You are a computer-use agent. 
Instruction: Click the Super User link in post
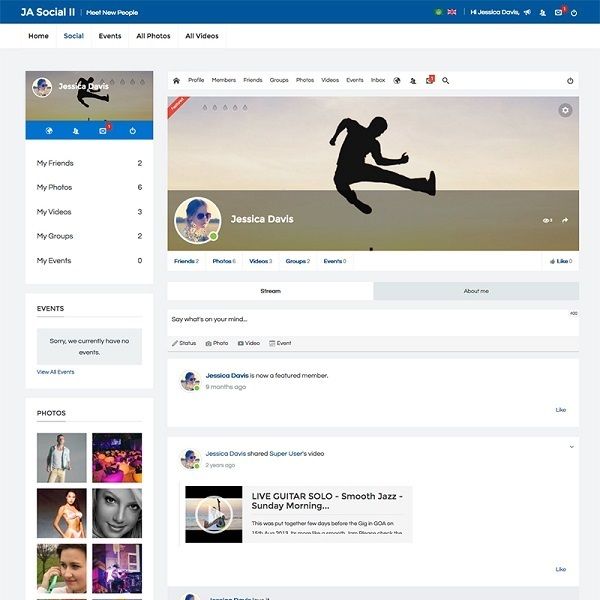click(x=286, y=453)
